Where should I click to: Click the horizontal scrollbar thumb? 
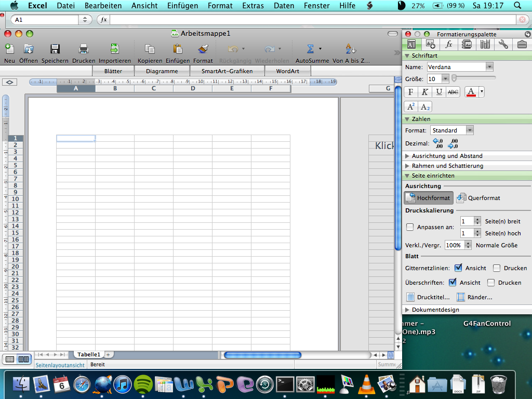point(262,355)
